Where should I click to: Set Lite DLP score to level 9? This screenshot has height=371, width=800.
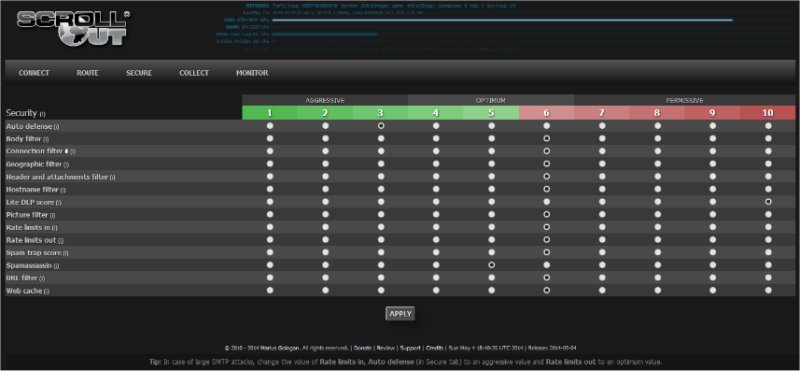click(x=713, y=202)
